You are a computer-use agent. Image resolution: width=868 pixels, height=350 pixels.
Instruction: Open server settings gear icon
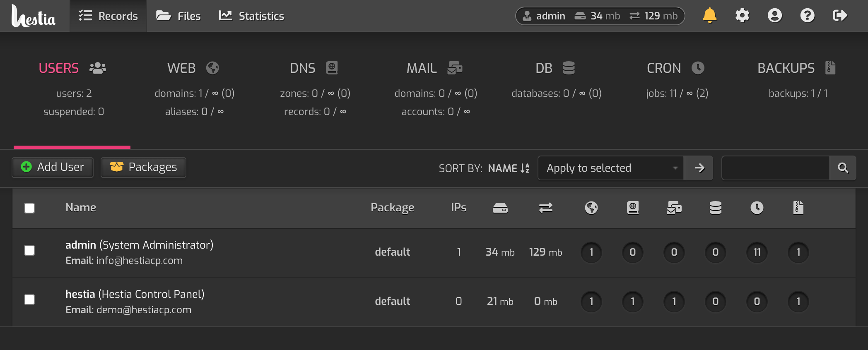[742, 16]
